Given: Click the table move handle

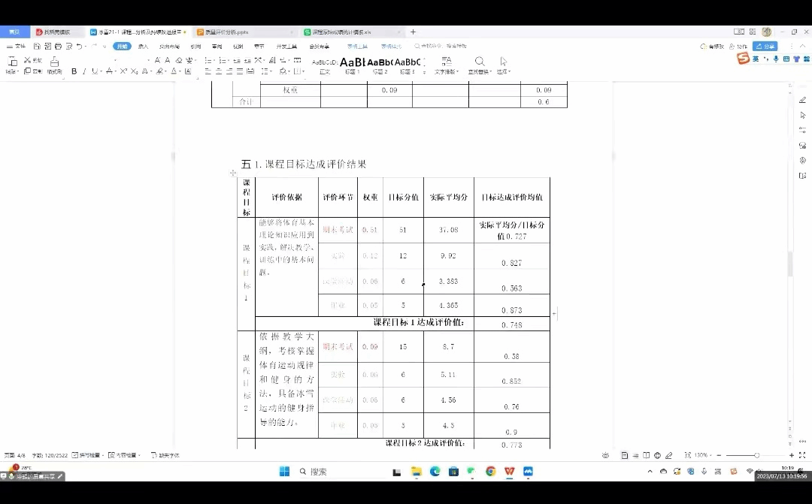Looking at the screenshot, I should click(233, 173).
